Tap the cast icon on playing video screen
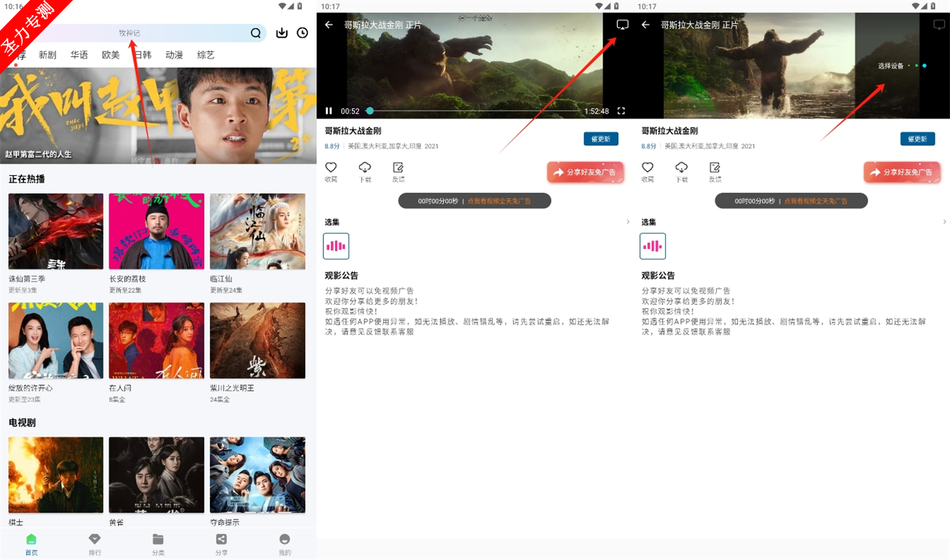The height and width of the screenshot is (560, 950). click(x=622, y=25)
